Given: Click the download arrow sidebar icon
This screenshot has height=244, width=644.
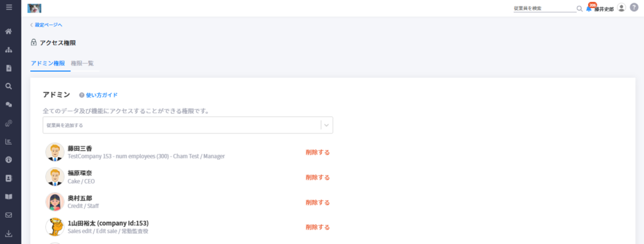Looking at the screenshot, I should coord(9,234).
